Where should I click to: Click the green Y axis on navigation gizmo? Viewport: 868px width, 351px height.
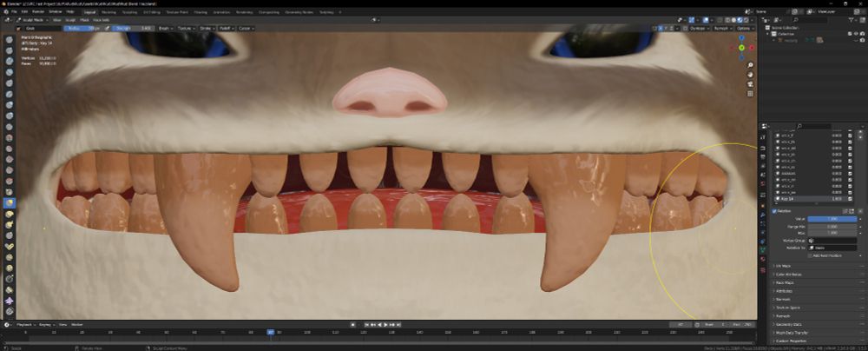pos(742,49)
